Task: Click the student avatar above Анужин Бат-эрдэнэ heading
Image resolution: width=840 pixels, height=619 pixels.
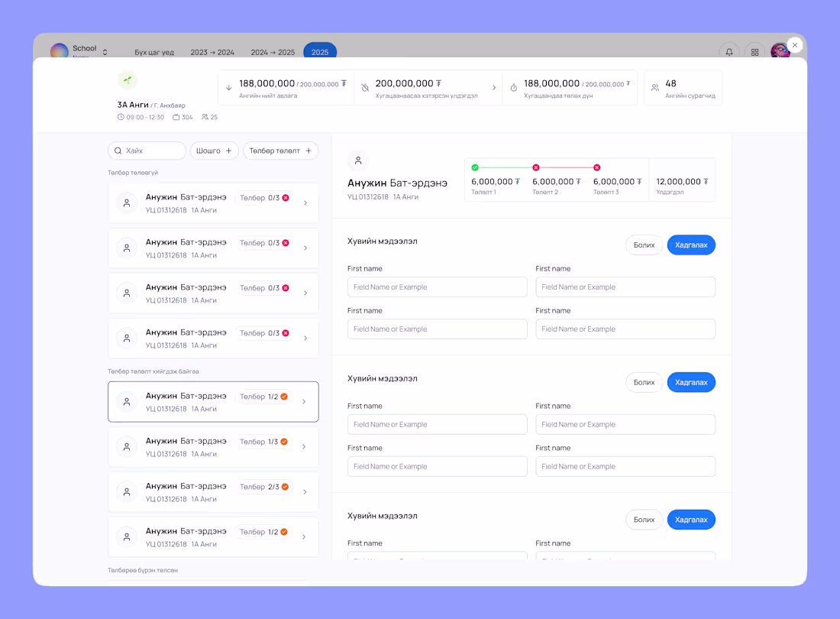Action: coord(358,160)
